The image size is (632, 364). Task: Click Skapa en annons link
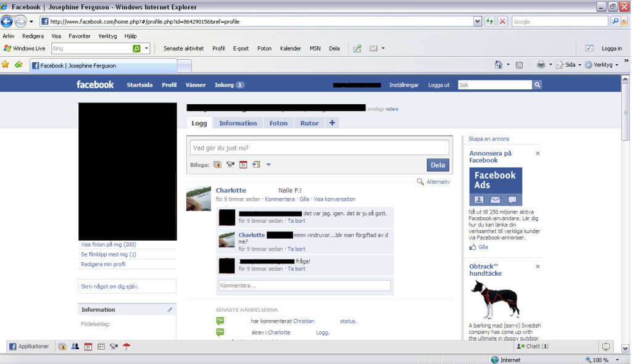point(489,139)
